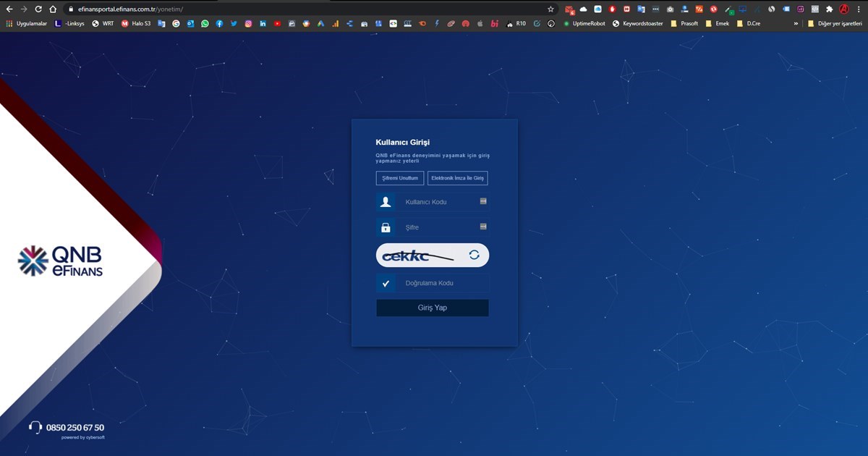This screenshot has height=456, width=868.
Task: Open the Şifremi Unuttum password reset
Action: tap(400, 178)
